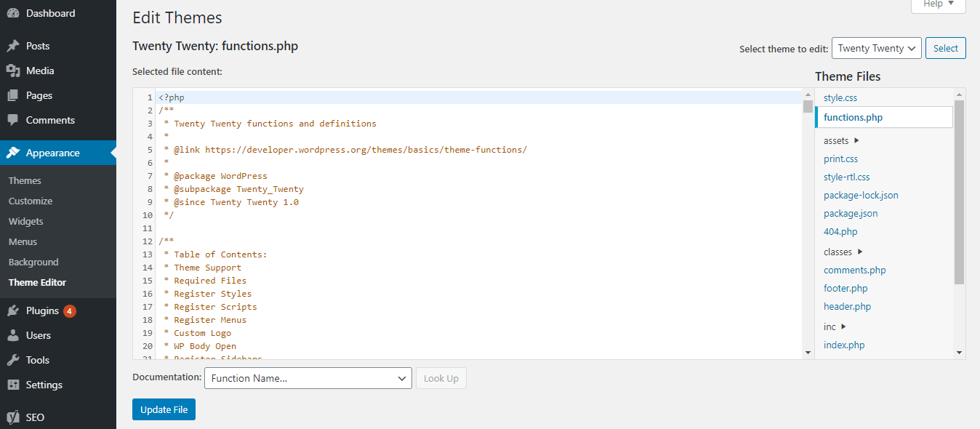Open package-lock.json theme file

[861, 195]
